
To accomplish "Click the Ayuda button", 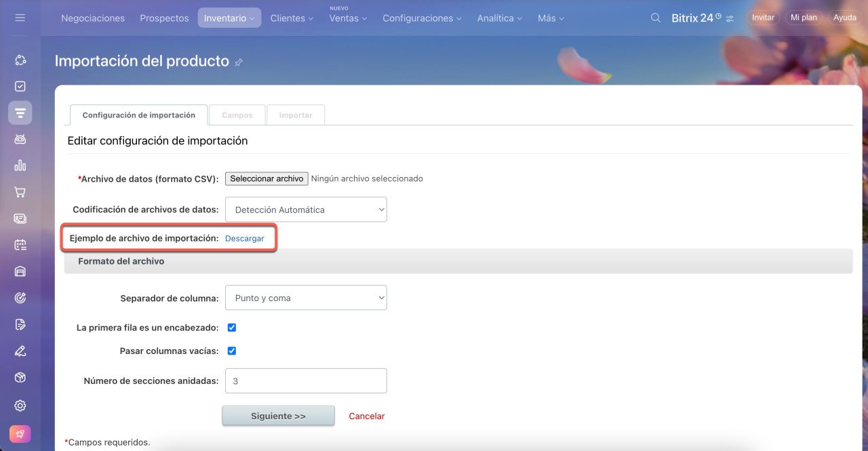I will 845,18.
